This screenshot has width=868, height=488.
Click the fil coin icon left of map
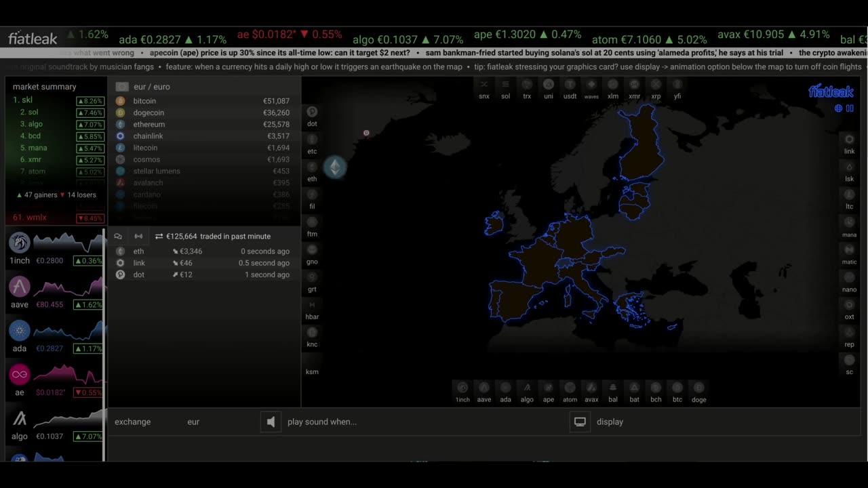(312, 195)
